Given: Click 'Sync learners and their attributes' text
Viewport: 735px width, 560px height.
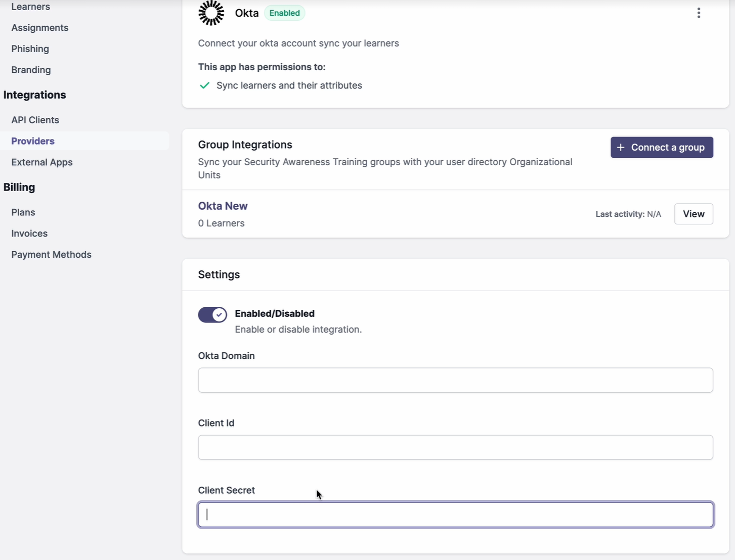Looking at the screenshot, I should (x=289, y=85).
